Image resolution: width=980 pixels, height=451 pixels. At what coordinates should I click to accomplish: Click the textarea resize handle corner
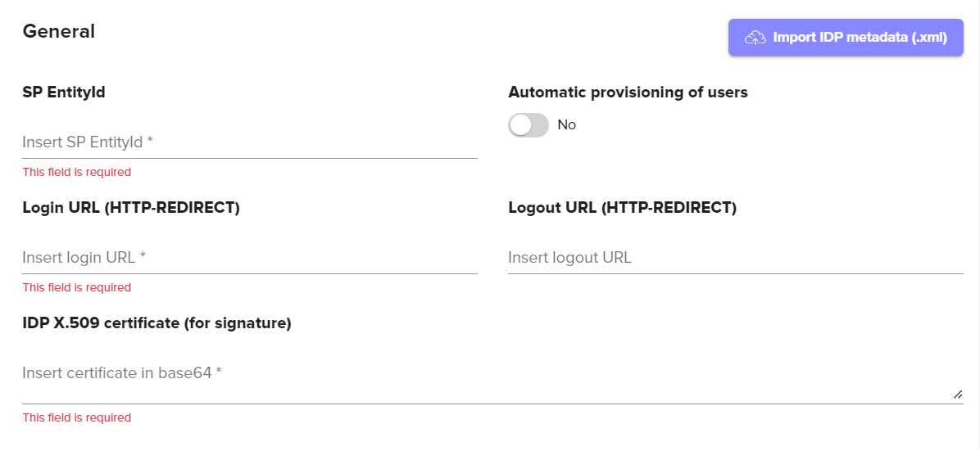pyautogui.click(x=958, y=395)
